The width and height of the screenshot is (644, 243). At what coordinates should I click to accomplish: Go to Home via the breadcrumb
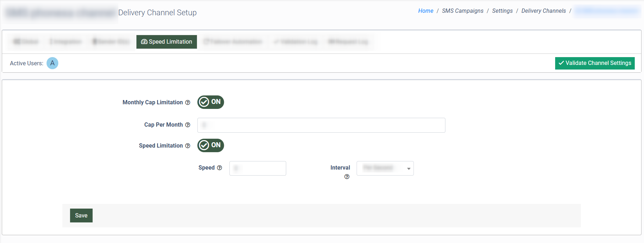coord(425,11)
